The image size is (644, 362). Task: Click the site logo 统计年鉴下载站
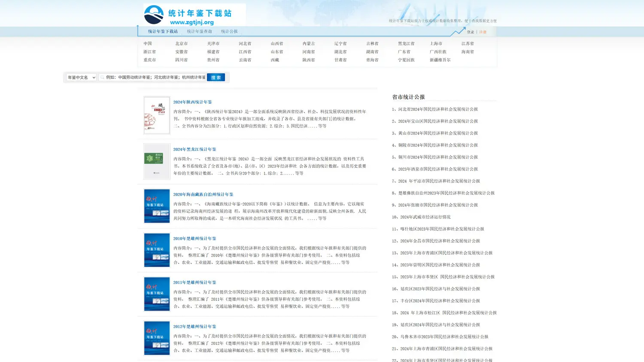click(x=194, y=15)
